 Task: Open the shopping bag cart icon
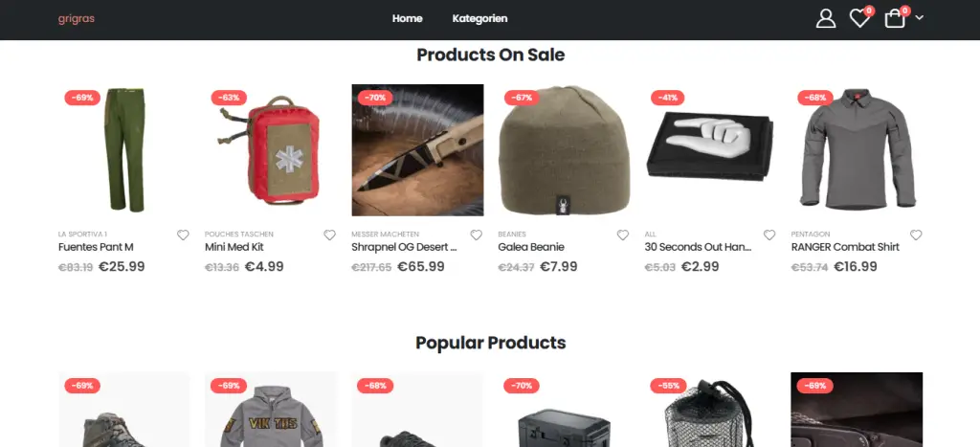click(895, 18)
